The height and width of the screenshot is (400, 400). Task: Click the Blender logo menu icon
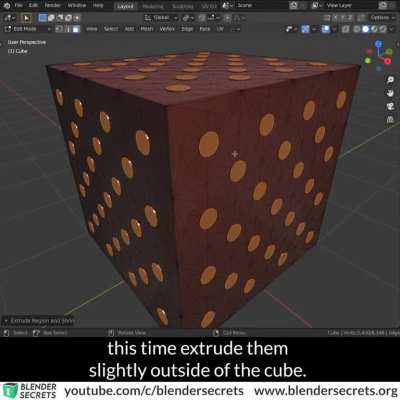coord(7,5)
